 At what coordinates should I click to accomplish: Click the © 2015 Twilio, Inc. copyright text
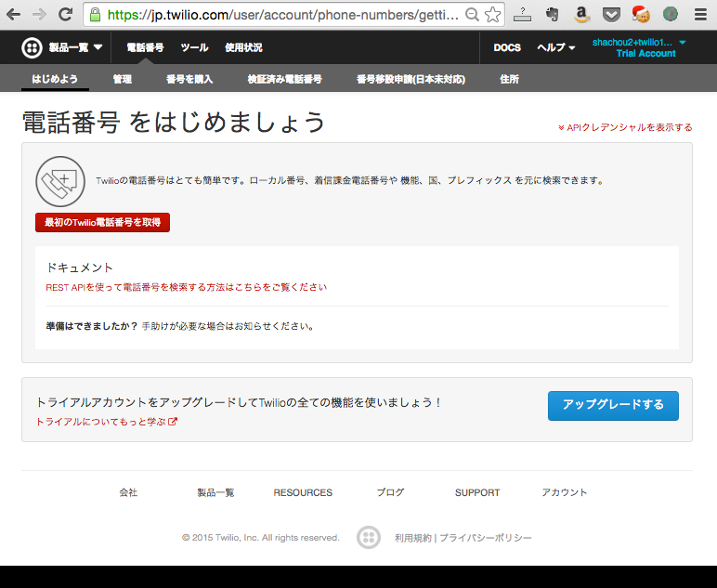tap(261, 538)
